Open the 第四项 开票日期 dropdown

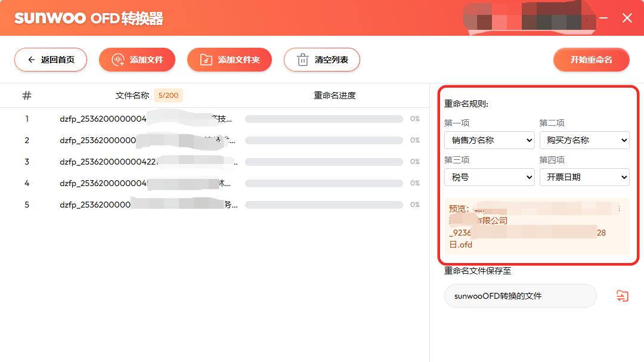coord(584,177)
